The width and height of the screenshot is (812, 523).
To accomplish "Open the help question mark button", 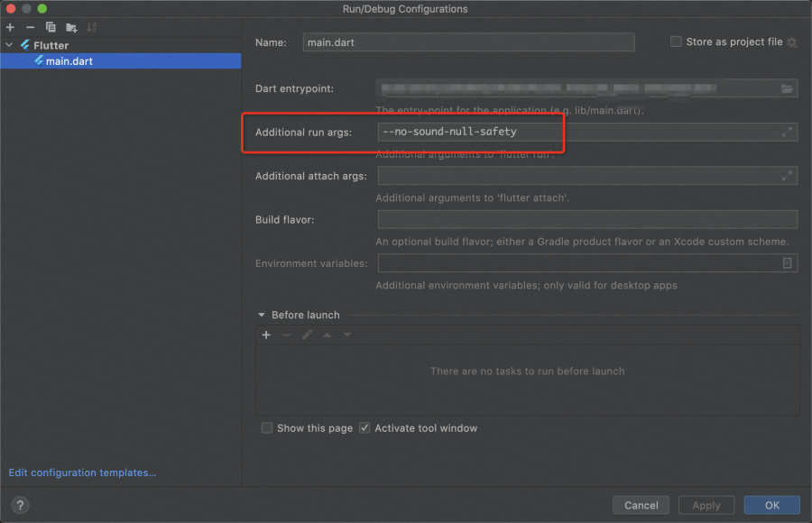I will coord(20,505).
